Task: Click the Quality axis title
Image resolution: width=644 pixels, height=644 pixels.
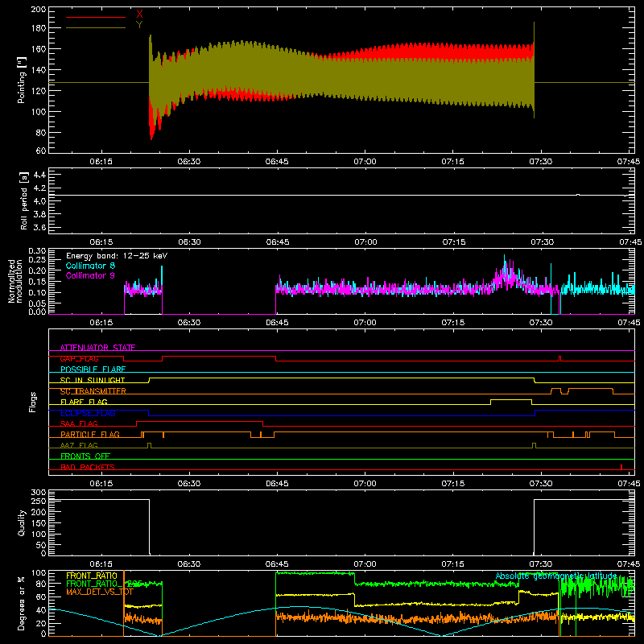Action: pyautogui.click(x=22, y=522)
